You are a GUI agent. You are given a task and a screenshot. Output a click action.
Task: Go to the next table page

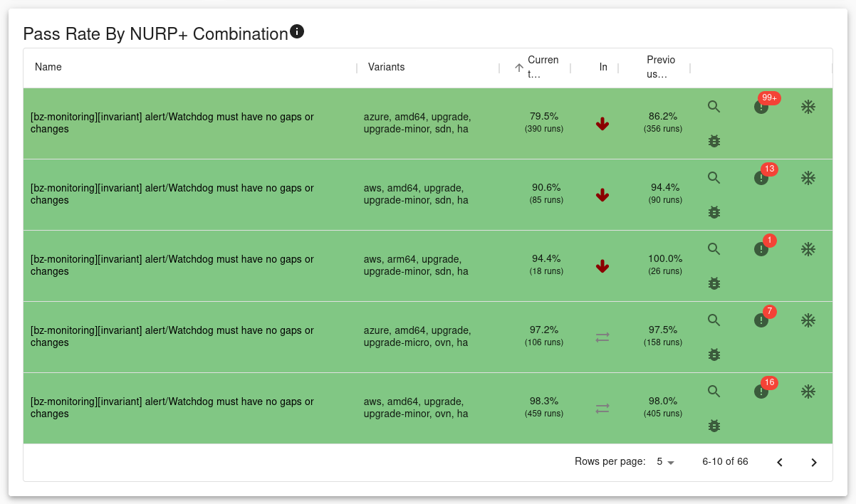click(x=814, y=462)
